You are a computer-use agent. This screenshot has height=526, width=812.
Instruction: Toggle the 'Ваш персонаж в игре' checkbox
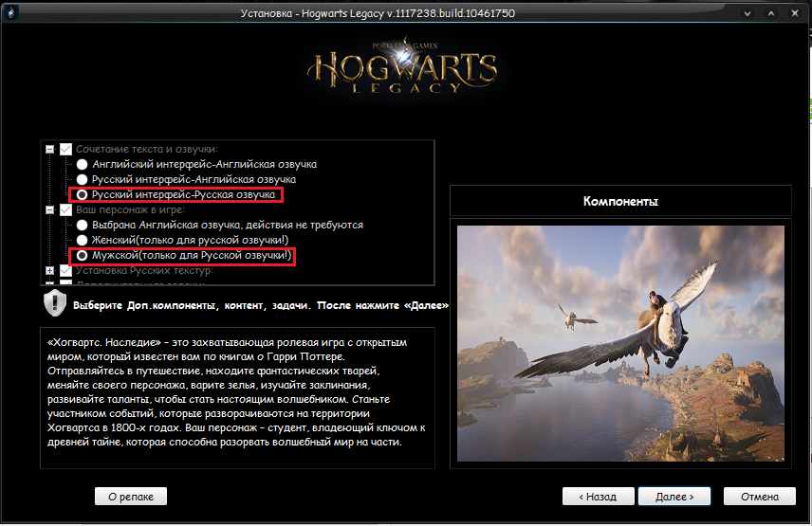click(x=65, y=210)
